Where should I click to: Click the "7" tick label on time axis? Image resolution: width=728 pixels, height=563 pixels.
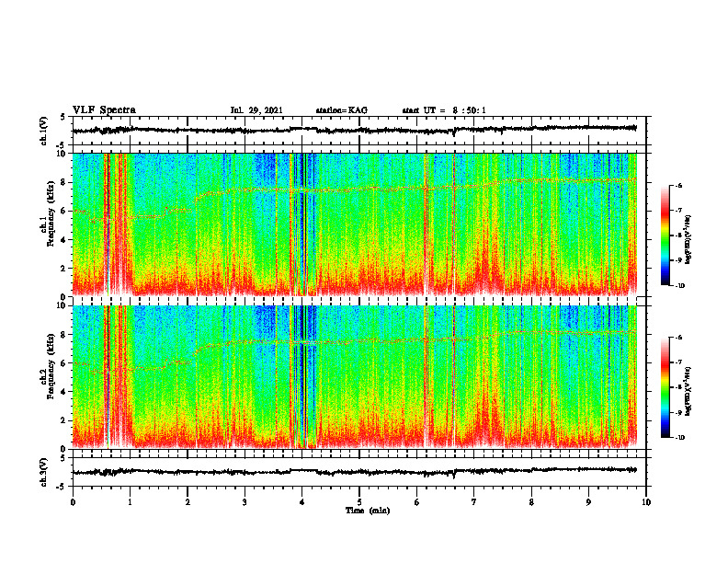click(474, 502)
